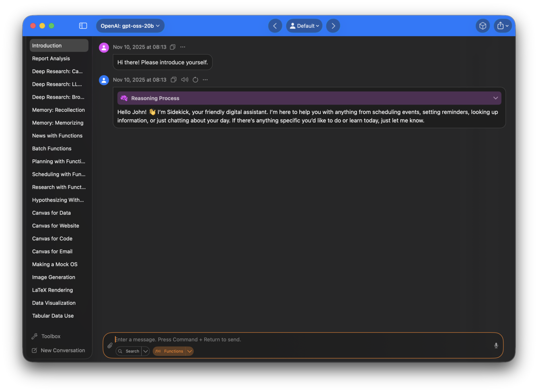Collapse the Reasoning Process section
This screenshot has height=392, width=538.
coord(495,98)
